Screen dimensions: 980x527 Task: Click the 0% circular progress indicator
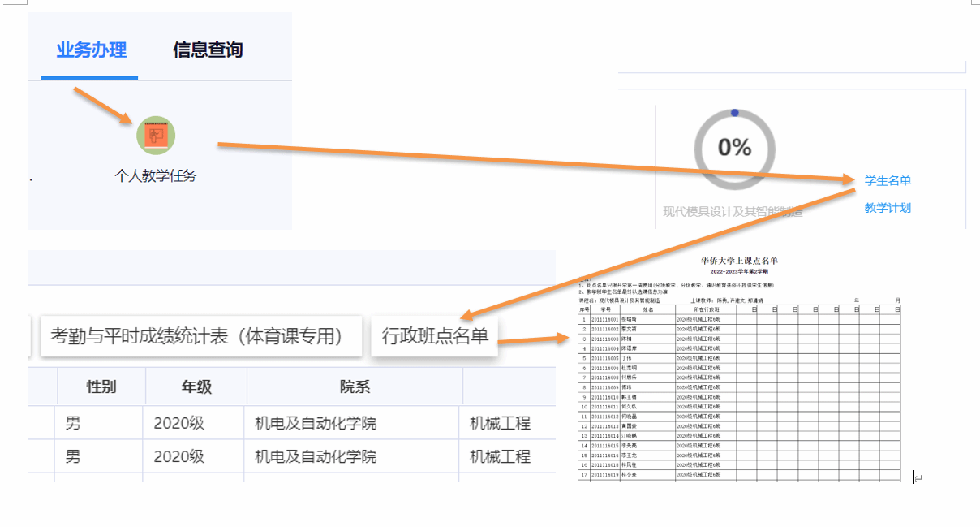pyautogui.click(x=734, y=147)
